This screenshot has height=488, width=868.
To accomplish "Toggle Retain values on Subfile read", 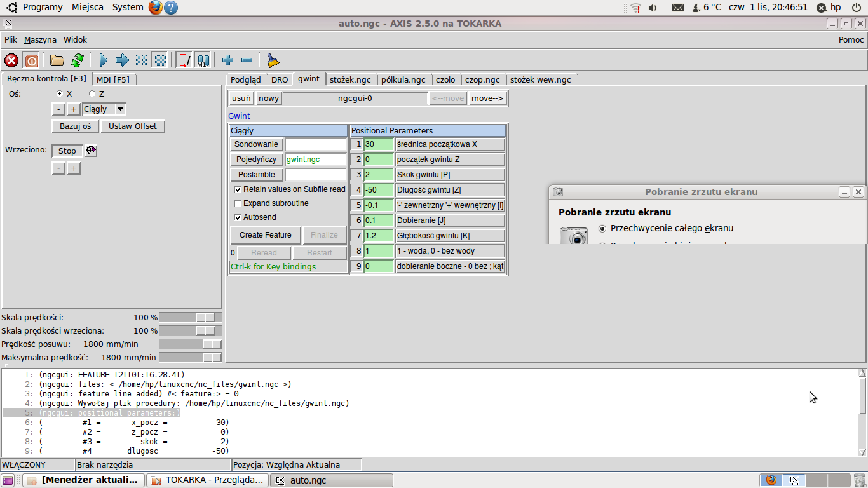I will 238,189.
